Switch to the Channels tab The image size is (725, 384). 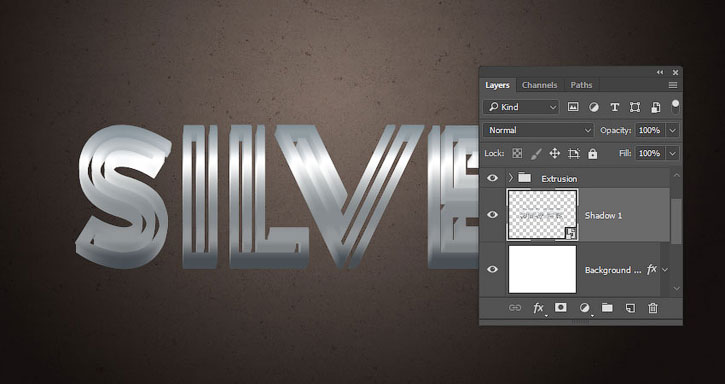(x=539, y=85)
